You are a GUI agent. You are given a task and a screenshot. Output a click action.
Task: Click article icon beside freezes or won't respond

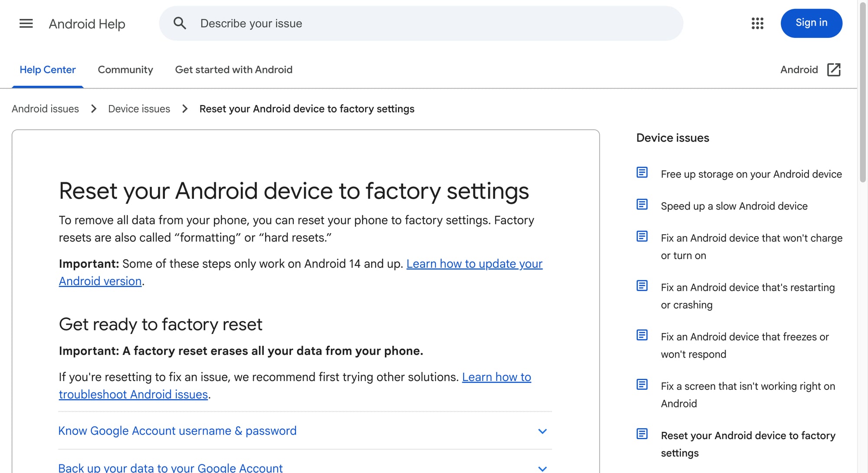pos(642,335)
